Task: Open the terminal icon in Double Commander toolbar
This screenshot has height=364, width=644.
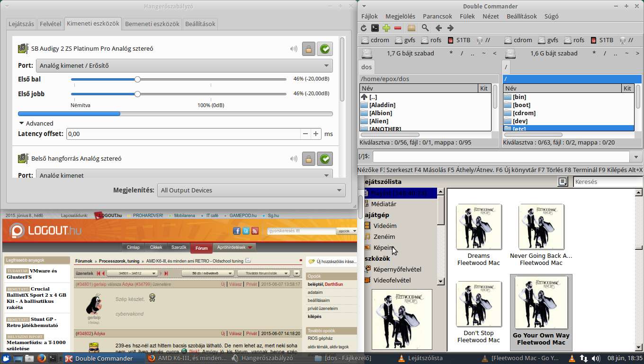Action: click(x=375, y=28)
